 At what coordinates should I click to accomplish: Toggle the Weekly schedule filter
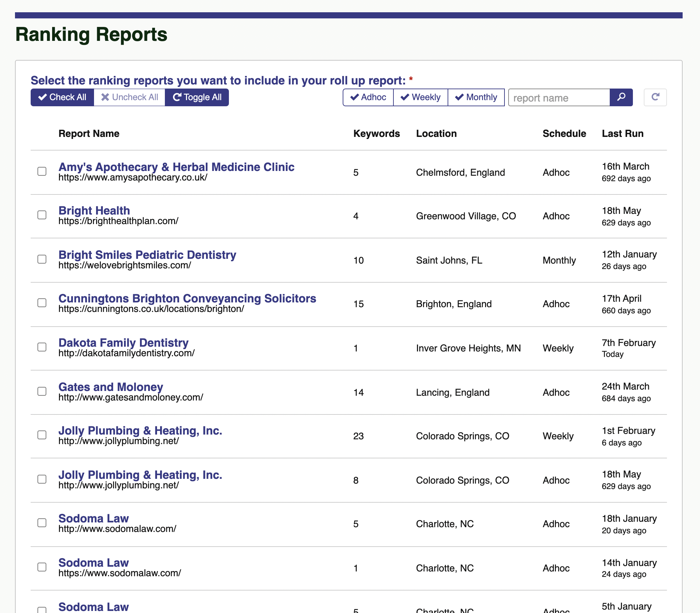click(x=420, y=97)
